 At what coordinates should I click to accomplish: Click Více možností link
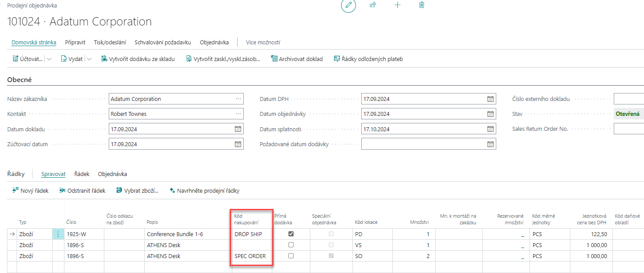(x=263, y=43)
